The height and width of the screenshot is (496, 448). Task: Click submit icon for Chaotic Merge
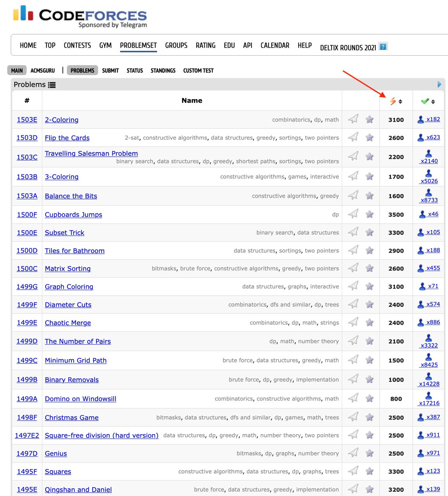[353, 322]
